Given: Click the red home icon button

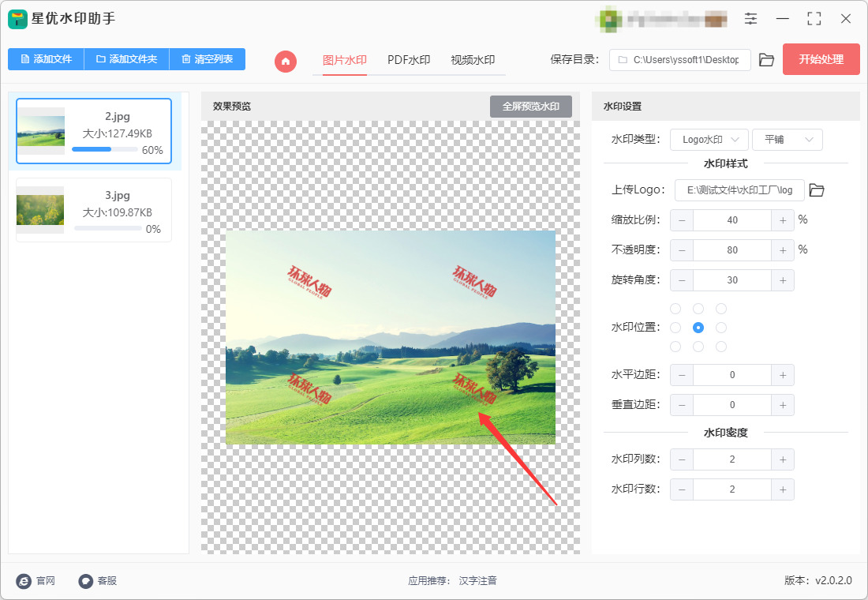Looking at the screenshot, I should [286, 61].
